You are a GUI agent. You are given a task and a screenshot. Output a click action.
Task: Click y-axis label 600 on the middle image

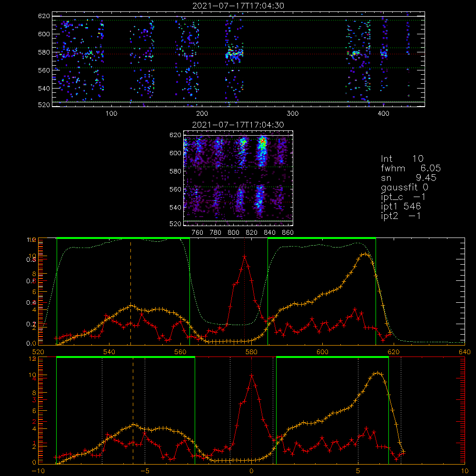pyautogui.click(x=176, y=153)
